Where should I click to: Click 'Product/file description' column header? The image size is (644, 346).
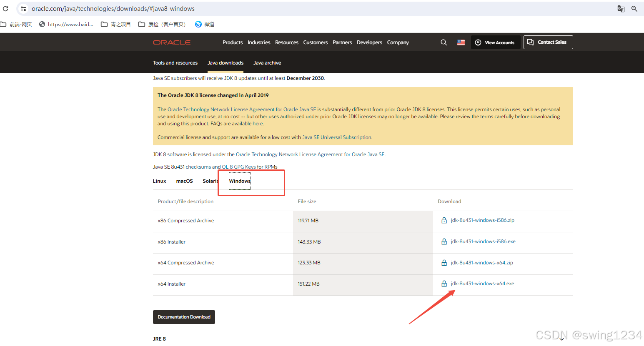pyautogui.click(x=185, y=202)
